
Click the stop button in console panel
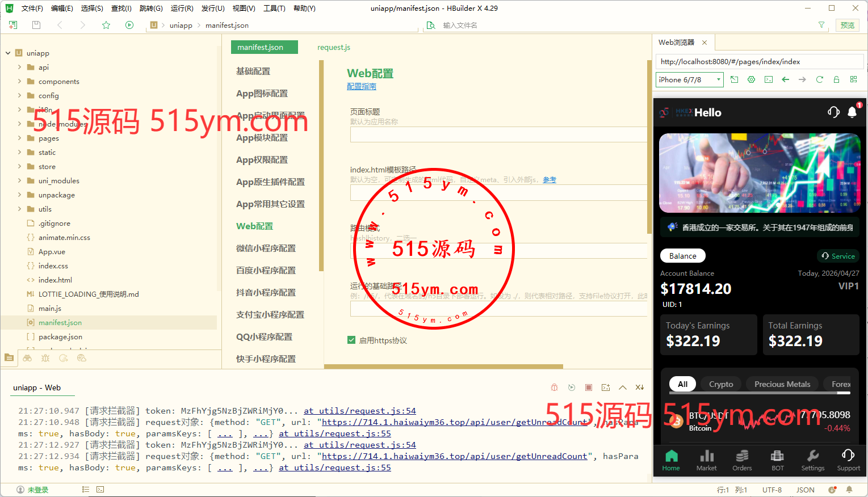pyautogui.click(x=589, y=388)
